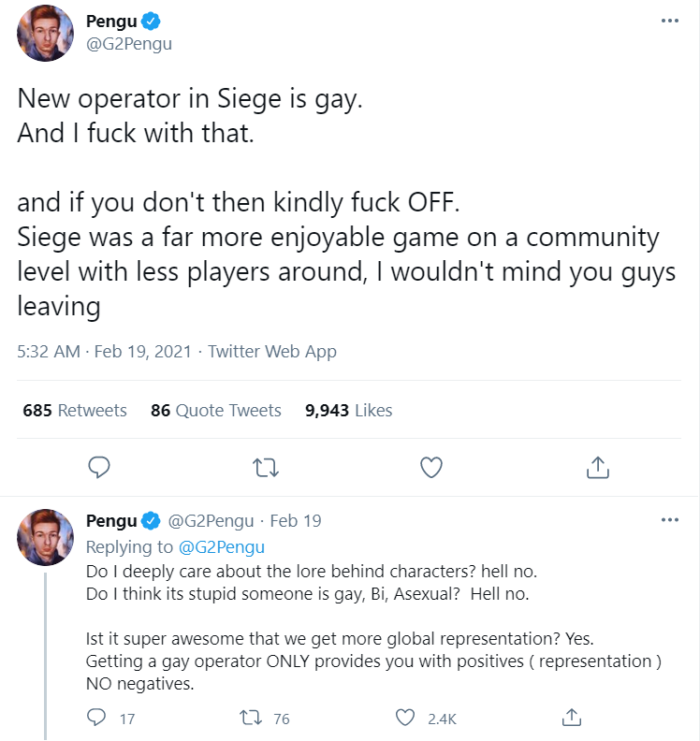700x741 pixels.
Task: Open more options on reply tweet
Action: click(669, 520)
